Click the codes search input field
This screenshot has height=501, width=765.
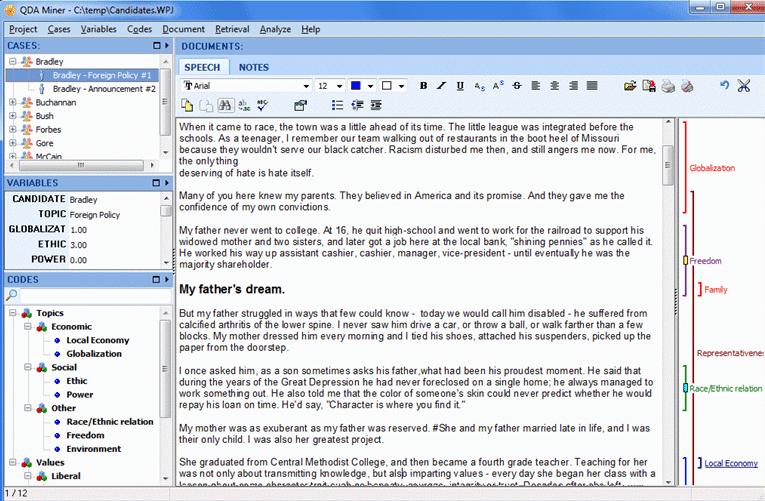point(90,295)
